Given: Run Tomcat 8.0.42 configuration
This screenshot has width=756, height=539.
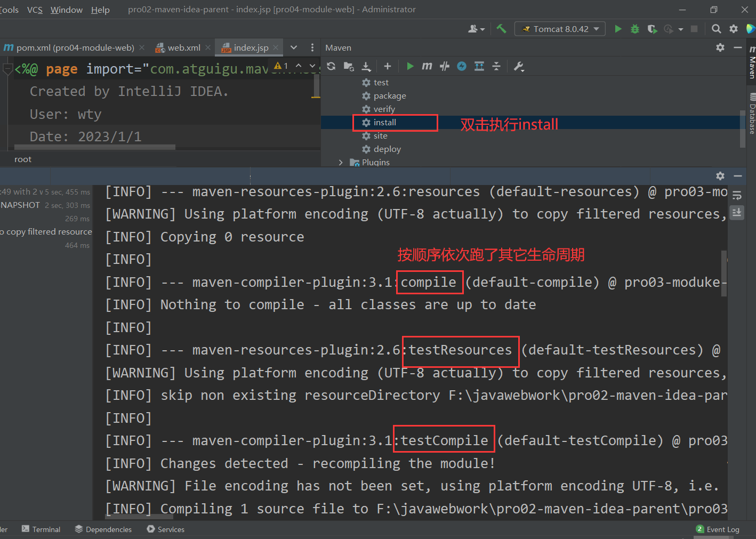Looking at the screenshot, I should [618, 29].
